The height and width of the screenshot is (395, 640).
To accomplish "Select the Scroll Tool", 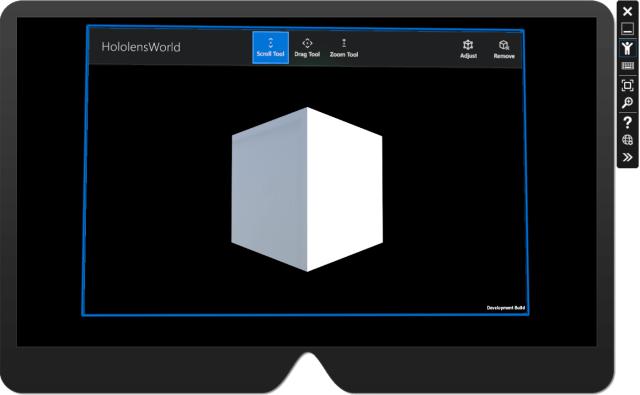I will tap(270, 47).
